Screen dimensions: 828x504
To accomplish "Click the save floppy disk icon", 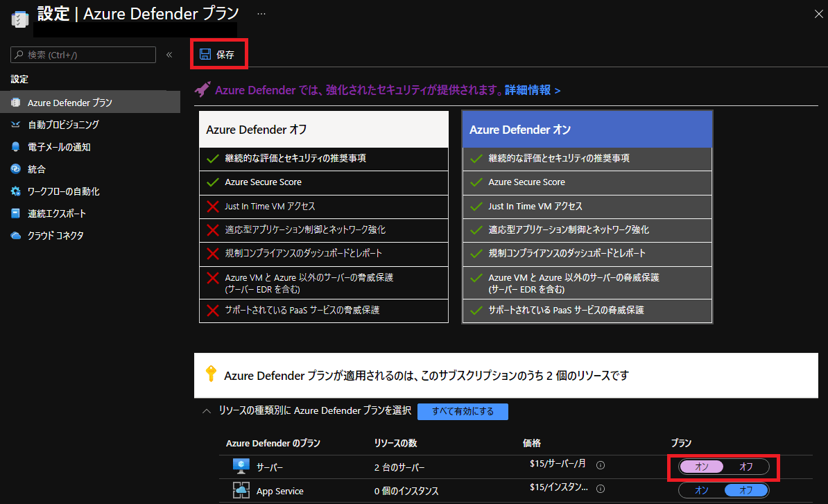I will 205,54.
